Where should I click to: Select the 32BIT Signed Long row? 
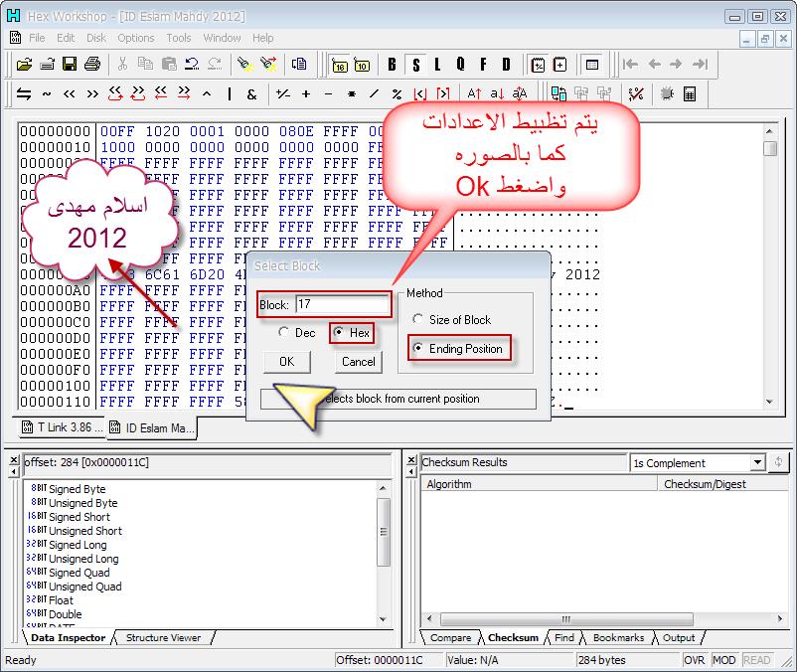pyautogui.click(x=67, y=545)
